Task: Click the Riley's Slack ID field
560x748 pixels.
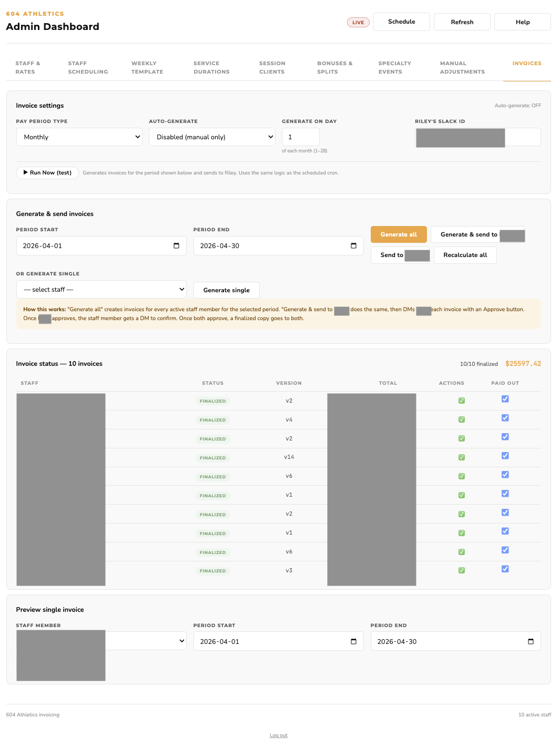Action: pyautogui.click(x=478, y=137)
